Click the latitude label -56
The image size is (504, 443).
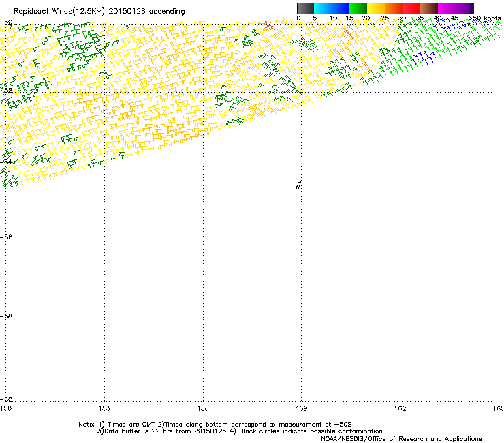(6, 236)
